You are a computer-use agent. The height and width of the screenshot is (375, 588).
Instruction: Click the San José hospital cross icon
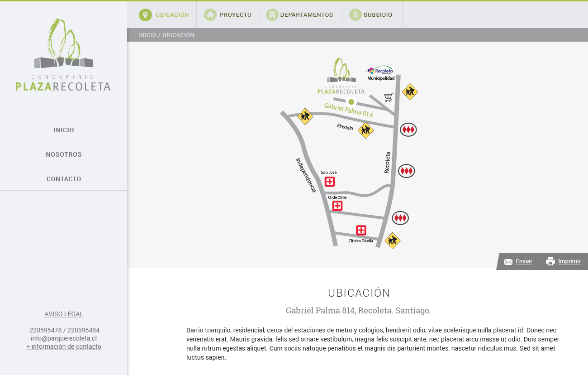[x=330, y=182]
